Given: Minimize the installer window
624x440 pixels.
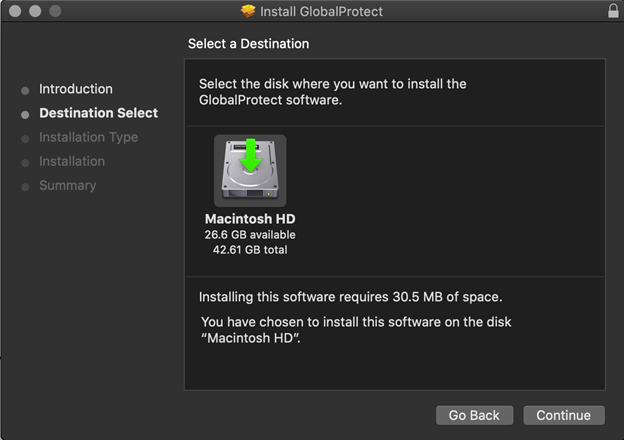Looking at the screenshot, I should pos(33,11).
